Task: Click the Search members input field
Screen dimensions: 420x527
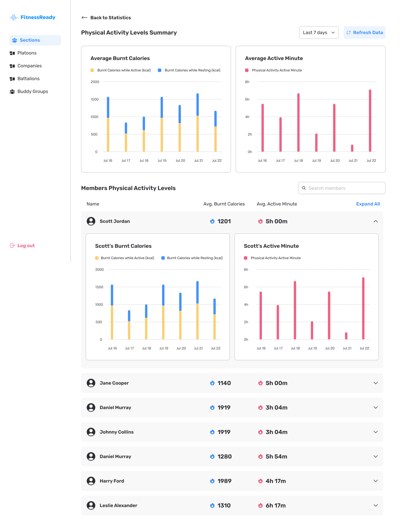Action: click(342, 188)
